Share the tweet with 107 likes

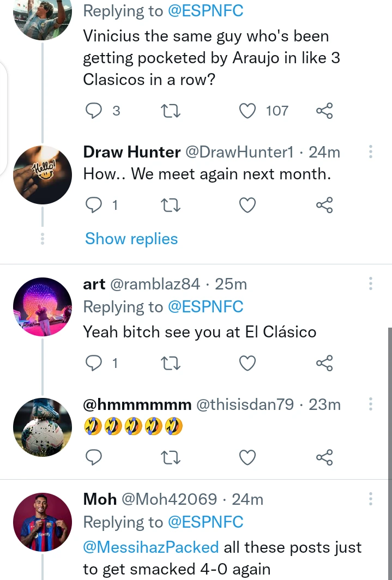[x=324, y=111]
